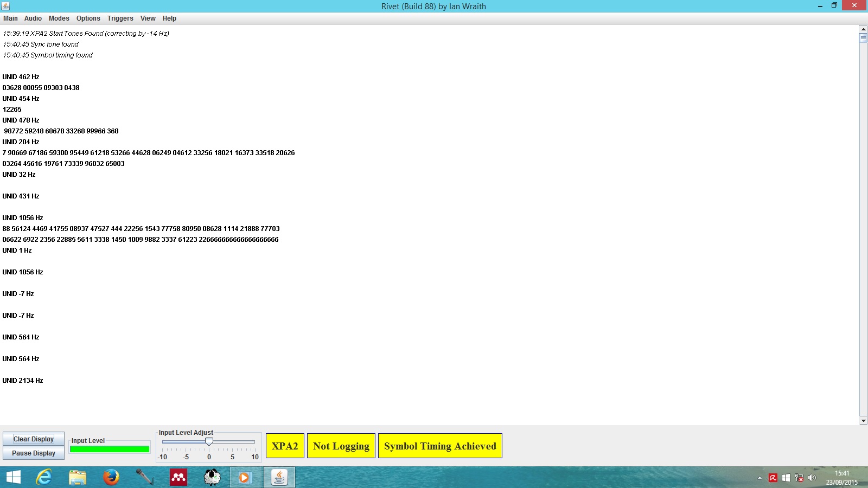
Task: Click the Java Rivet taskbar icon
Action: [x=279, y=477]
